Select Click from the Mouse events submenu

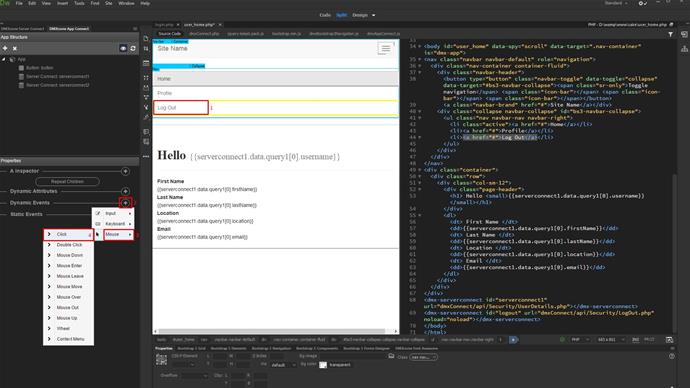pyautogui.click(x=68, y=234)
